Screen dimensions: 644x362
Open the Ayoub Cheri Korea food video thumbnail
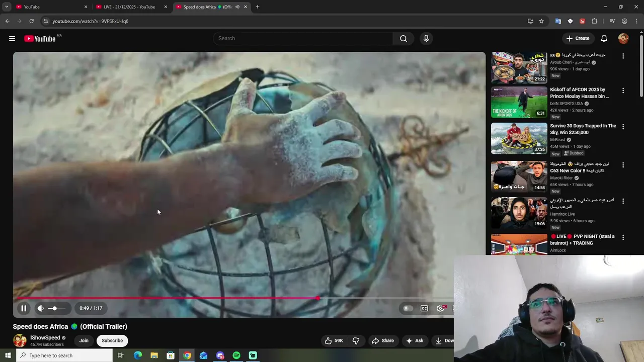(x=519, y=67)
